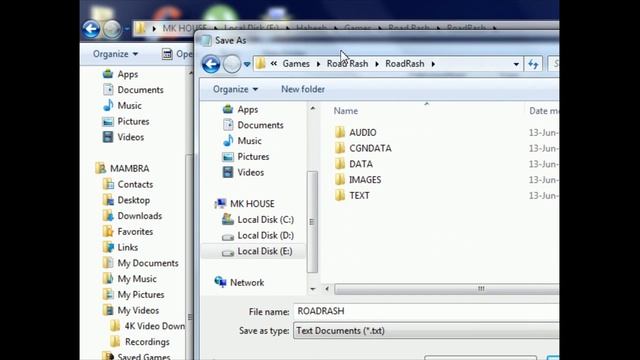The width and height of the screenshot is (640, 360).
Task: Open Desktop in Explorer sidebar
Action: point(126,200)
